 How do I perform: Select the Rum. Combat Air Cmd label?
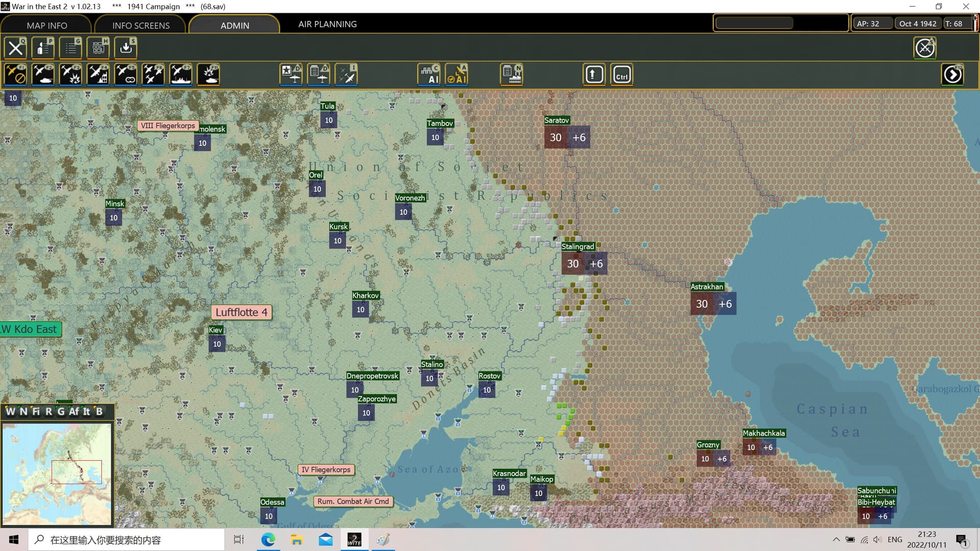pyautogui.click(x=353, y=502)
